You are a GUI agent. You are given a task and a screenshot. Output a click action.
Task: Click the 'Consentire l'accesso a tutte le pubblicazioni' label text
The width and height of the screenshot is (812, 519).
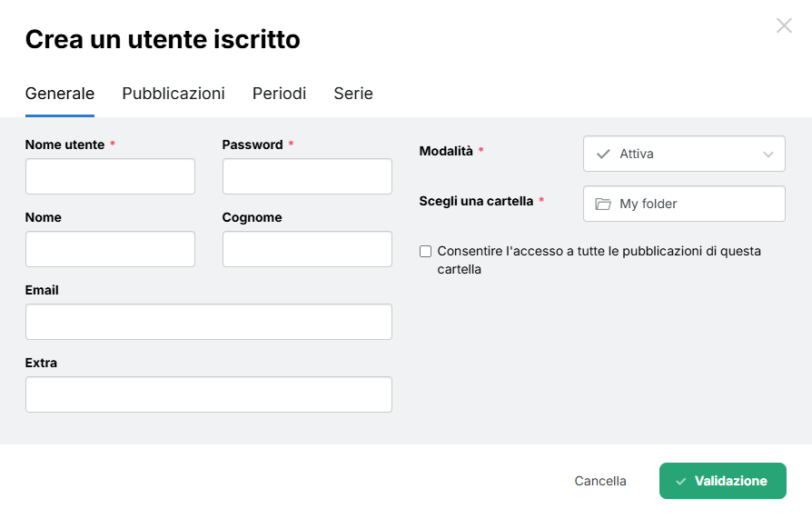[599, 260]
